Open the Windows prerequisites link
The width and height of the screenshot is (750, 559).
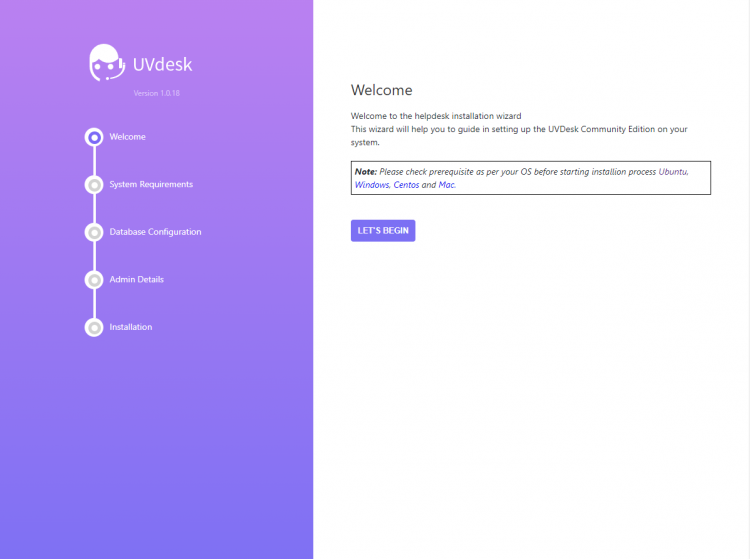tap(372, 185)
